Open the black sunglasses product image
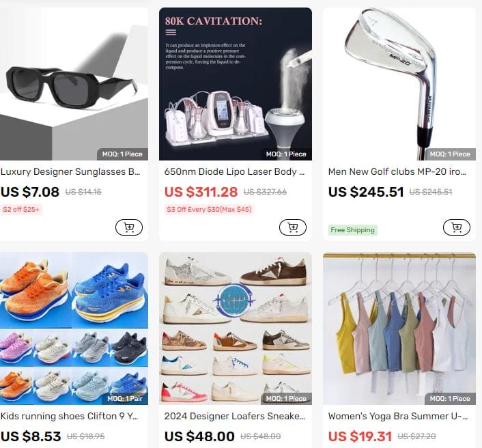Image resolution: width=482 pixels, height=448 pixels. pyautogui.click(x=74, y=84)
